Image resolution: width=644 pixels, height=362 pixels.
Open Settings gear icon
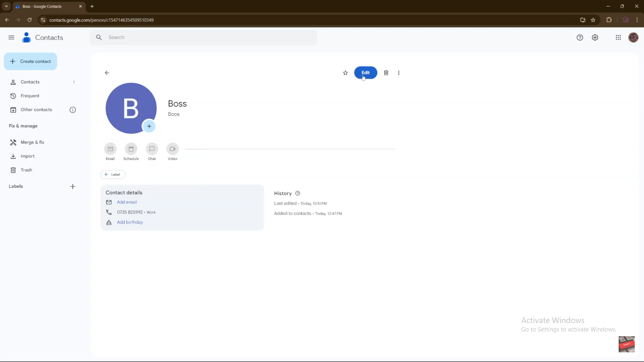(x=595, y=37)
